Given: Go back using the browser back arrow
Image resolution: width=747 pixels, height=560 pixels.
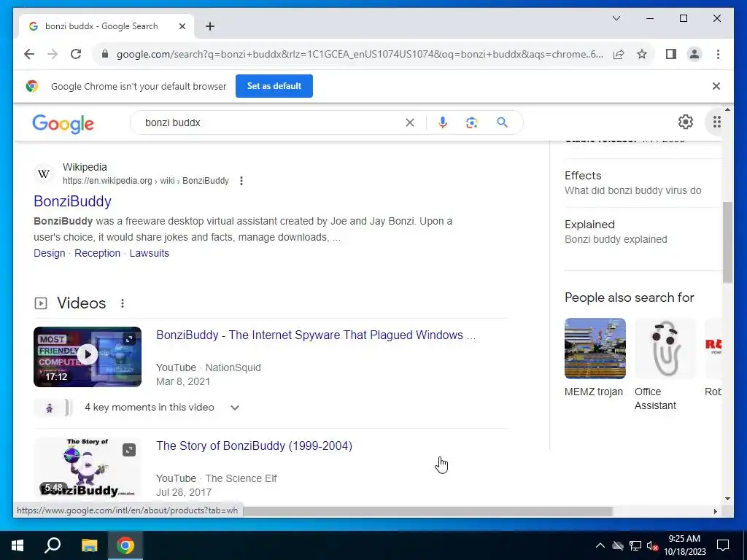Looking at the screenshot, I should click(29, 54).
